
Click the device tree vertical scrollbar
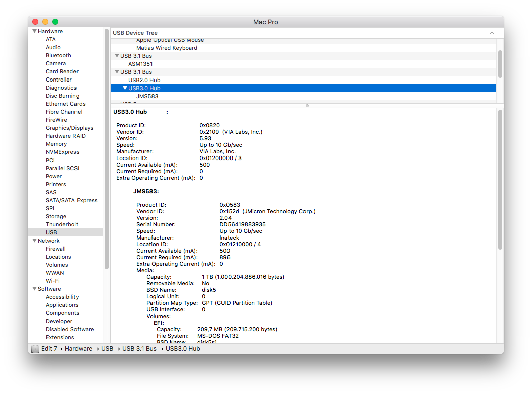coord(500,64)
